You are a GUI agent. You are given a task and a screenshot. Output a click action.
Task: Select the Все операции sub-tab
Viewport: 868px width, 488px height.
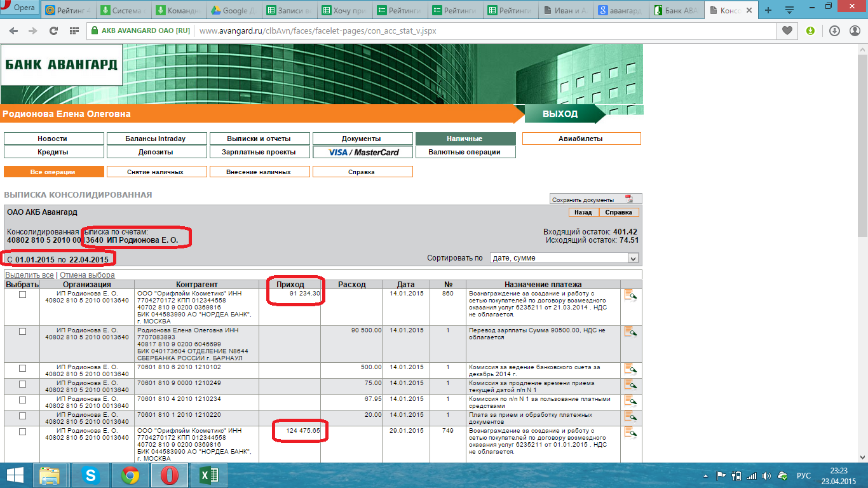54,172
